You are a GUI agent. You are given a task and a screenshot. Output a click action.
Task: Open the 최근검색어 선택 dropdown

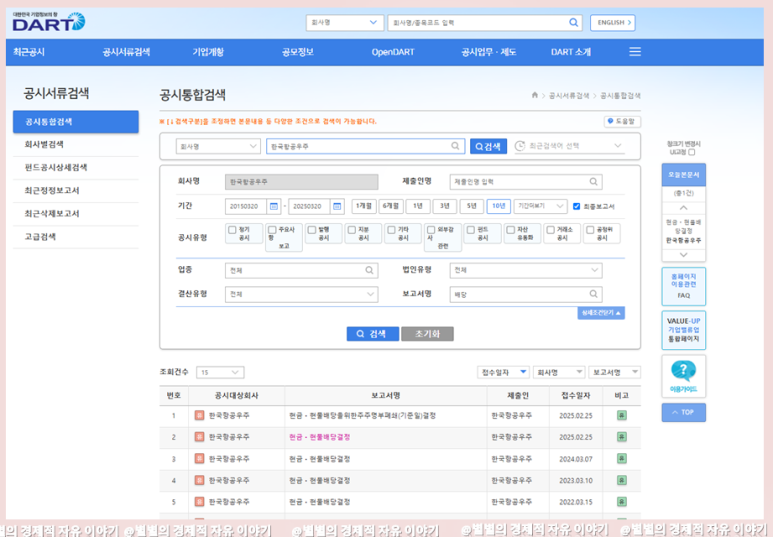pyautogui.click(x=570, y=146)
